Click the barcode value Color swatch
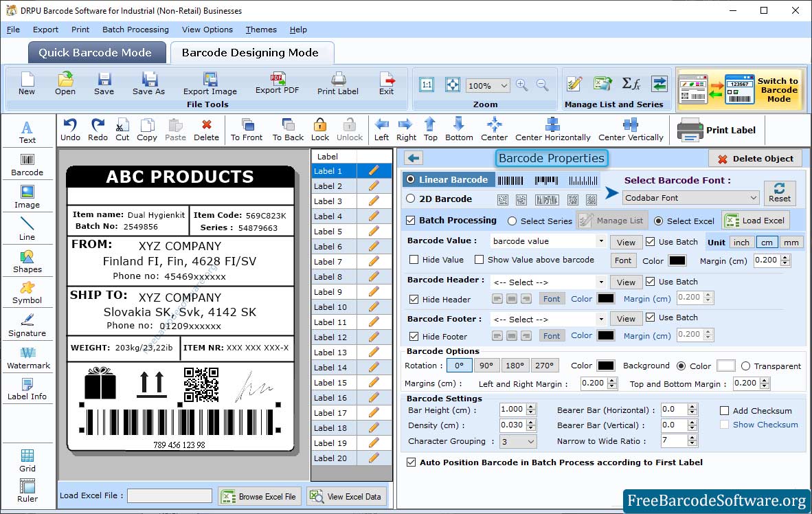Image resolution: width=812 pixels, height=514 pixels. click(x=677, y=260)
